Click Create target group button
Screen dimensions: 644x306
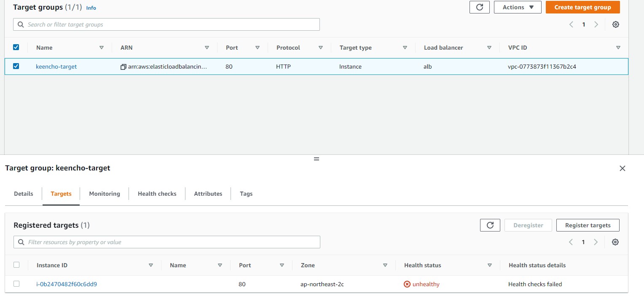582,7
